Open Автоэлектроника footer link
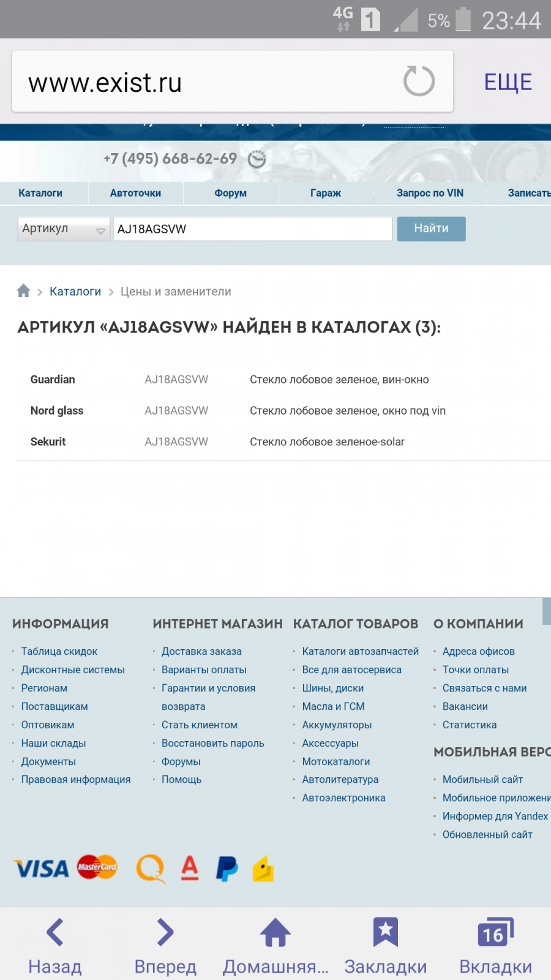This screenshot has width=551, height=980. click(x=343, y=797)
